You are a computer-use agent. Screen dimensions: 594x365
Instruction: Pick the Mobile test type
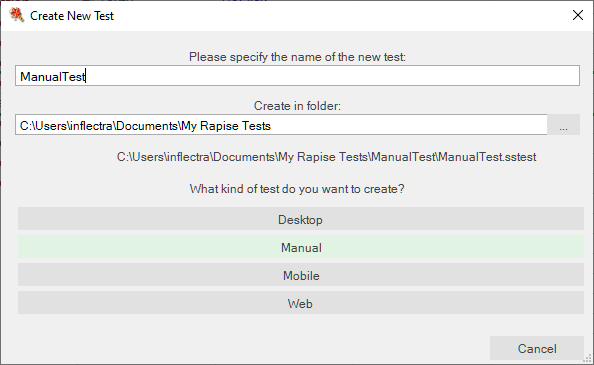(301, 275)
